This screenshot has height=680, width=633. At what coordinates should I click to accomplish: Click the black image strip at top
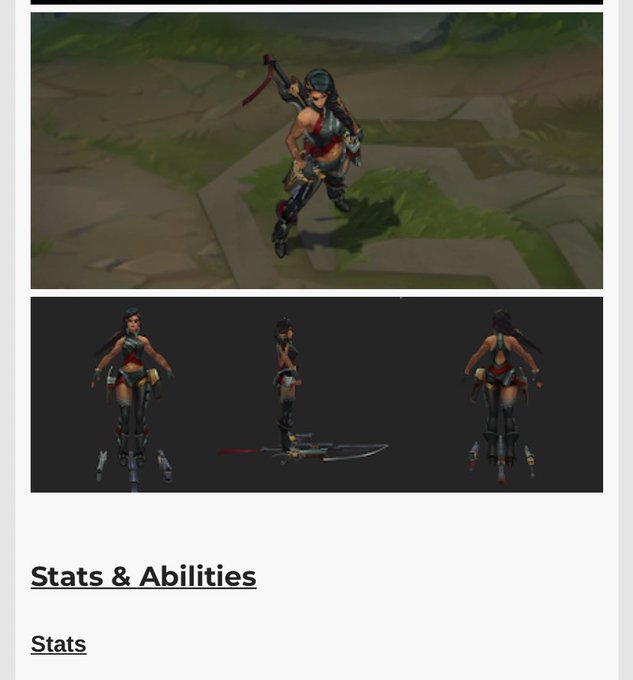[x=316, y=2]
